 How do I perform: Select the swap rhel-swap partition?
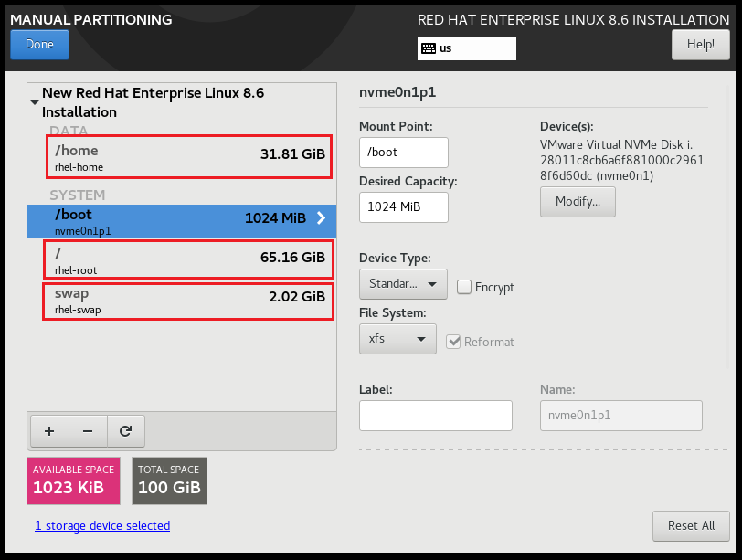[x=188, y=301]
